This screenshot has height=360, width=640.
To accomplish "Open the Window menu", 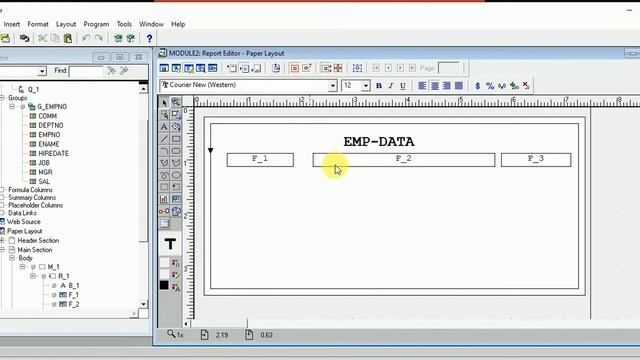I will coord(151,24).
